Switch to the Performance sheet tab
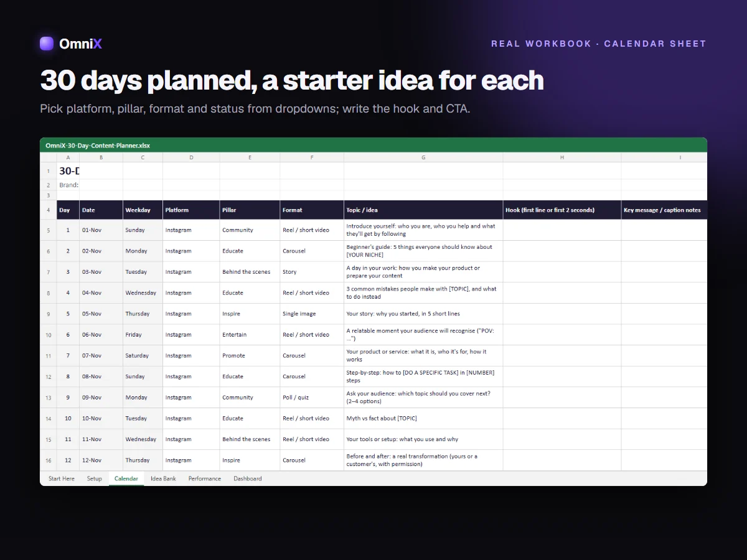 [x=205, y=478]
